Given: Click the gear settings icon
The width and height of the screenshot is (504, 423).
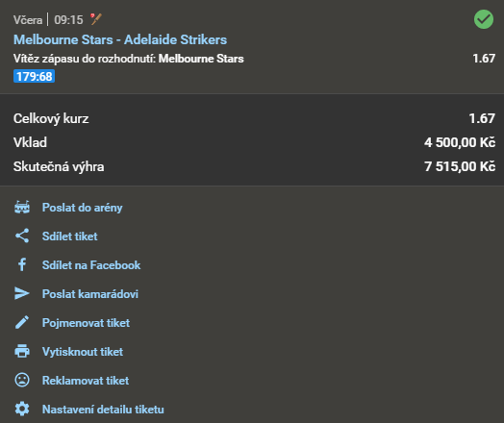Looking at the screenshot, I should tap(22, 409).
